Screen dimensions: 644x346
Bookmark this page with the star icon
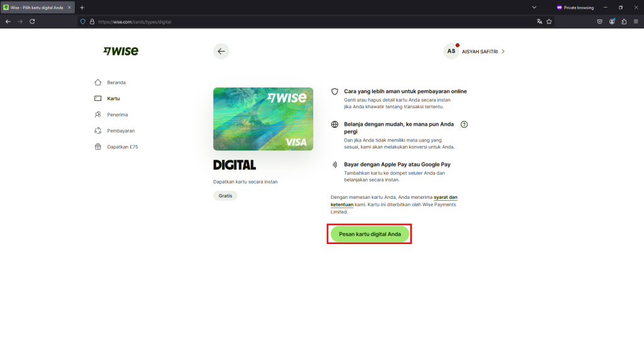[x=549, y=21]
